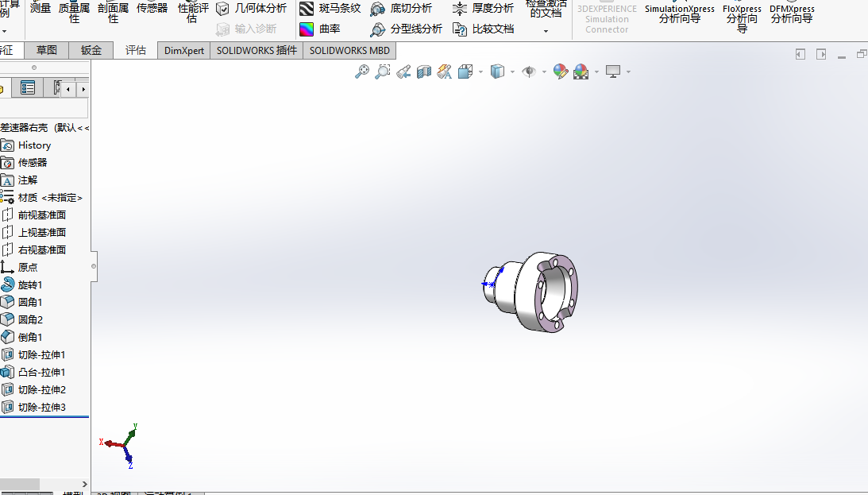Click the right panel-tab scroll arrow
Screen dimensions: 868x495
coord(83,89)
